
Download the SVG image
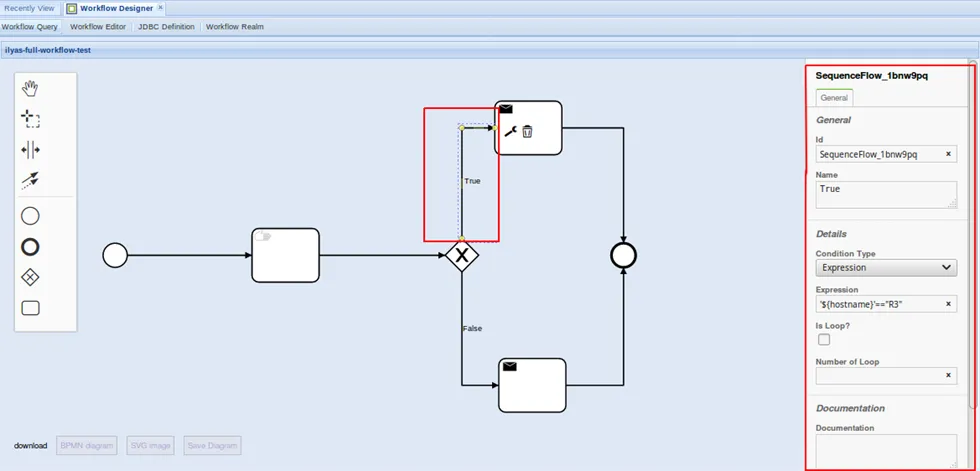(x=151, y=445)
